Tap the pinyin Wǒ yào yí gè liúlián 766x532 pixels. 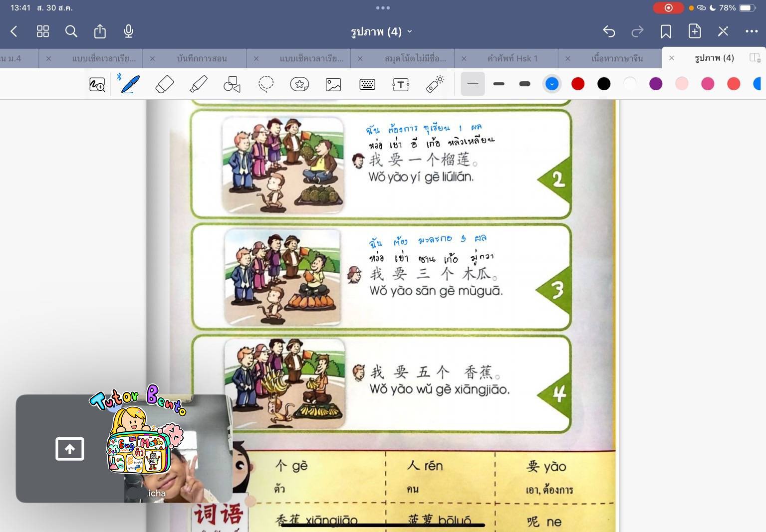point(421,177)
